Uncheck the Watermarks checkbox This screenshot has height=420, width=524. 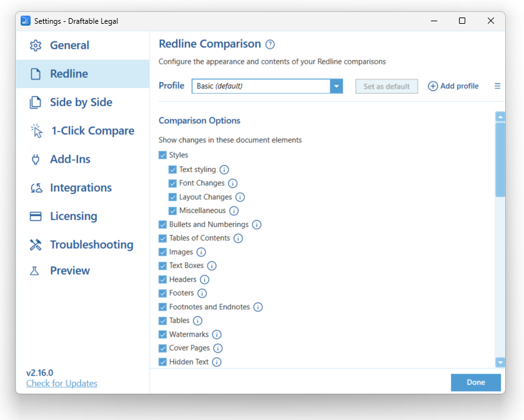(x=163, y=335)
